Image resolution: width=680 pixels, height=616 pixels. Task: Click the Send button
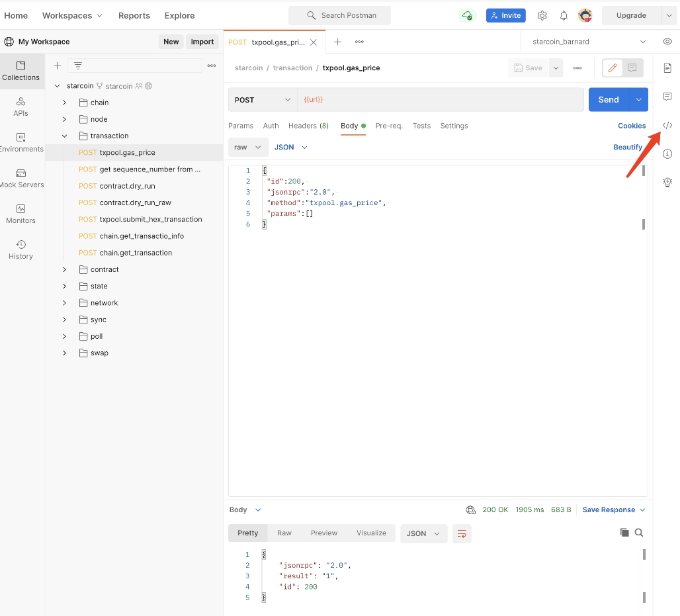(x=609, y=100)
